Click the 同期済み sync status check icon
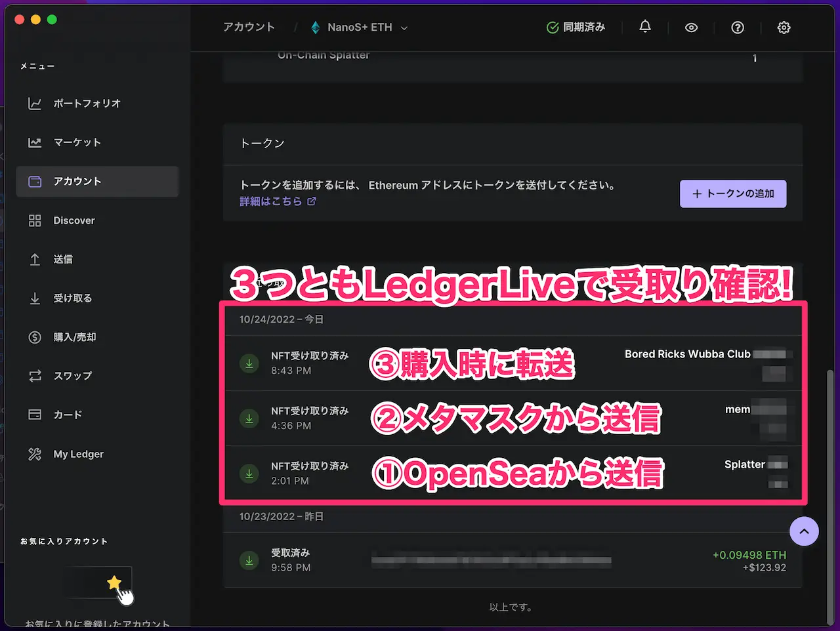840x631 pixels. click(553, 28)
